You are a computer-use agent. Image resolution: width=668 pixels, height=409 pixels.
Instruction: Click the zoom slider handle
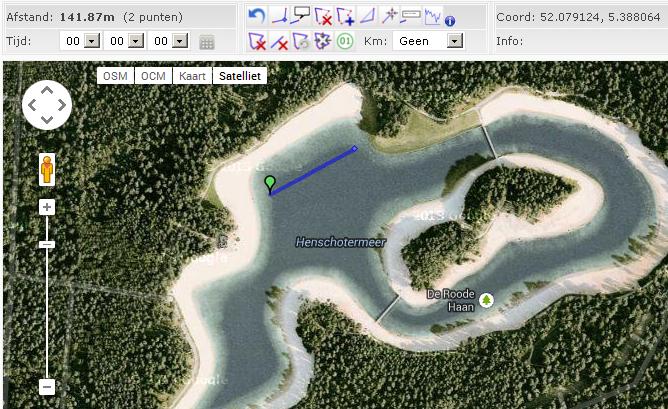(x=47, y=245)
